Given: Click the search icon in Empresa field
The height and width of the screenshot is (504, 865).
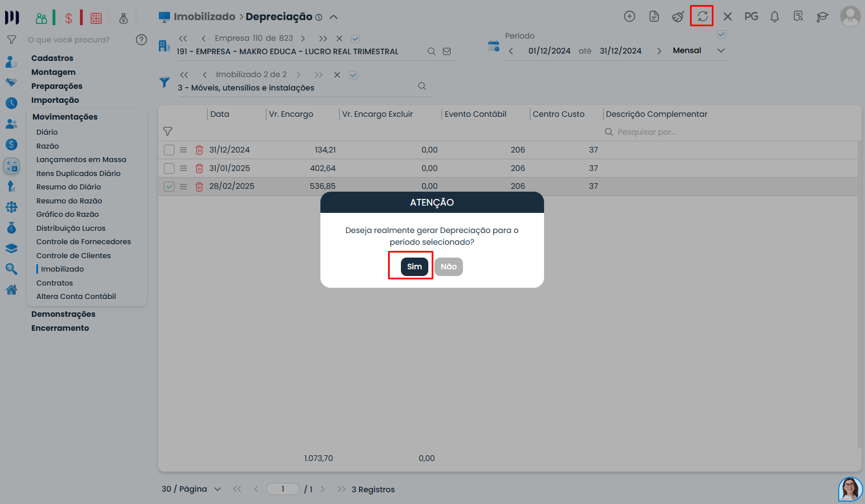Looking at the screenshot, I should click(432, 51).
